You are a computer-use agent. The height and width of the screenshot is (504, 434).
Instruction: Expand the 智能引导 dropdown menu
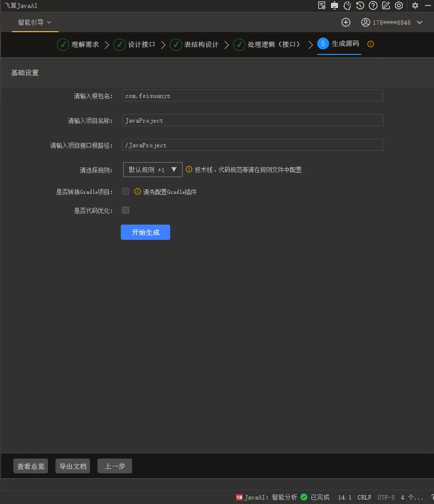click(x=35, y=22)
